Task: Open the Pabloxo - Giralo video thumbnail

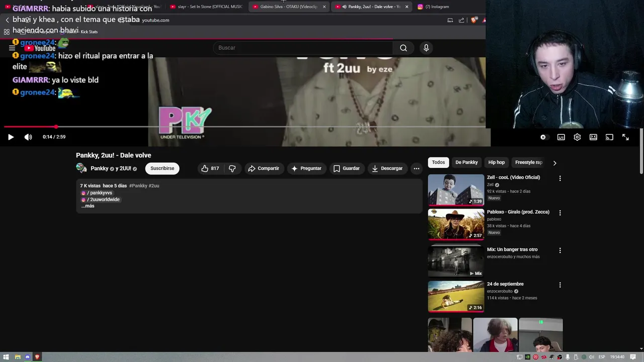Action: click(456, 224)
